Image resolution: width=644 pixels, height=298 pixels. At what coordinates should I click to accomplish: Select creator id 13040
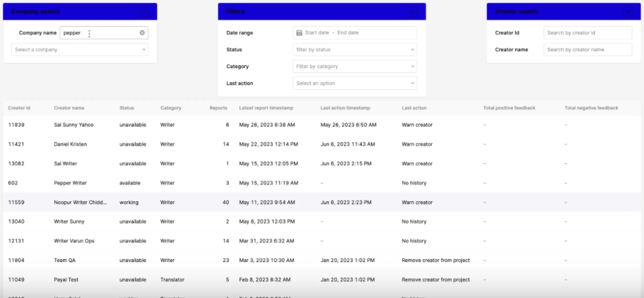click(x=16, y=221)
